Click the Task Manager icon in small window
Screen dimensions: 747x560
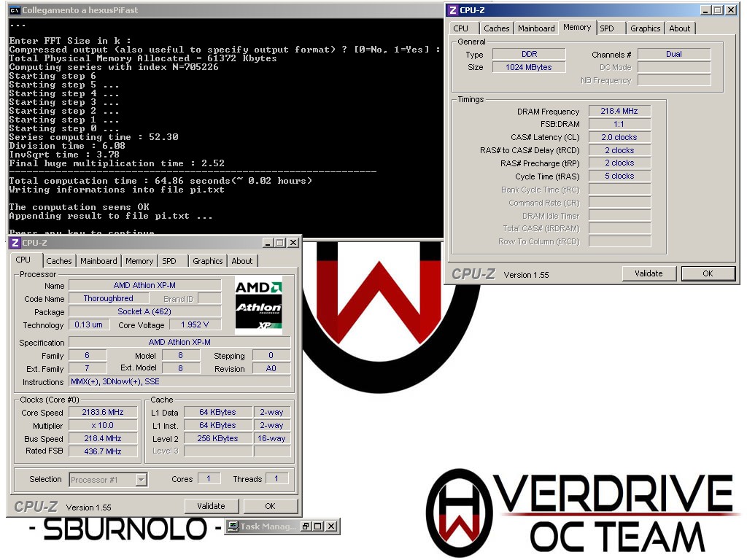pos(233,526)
